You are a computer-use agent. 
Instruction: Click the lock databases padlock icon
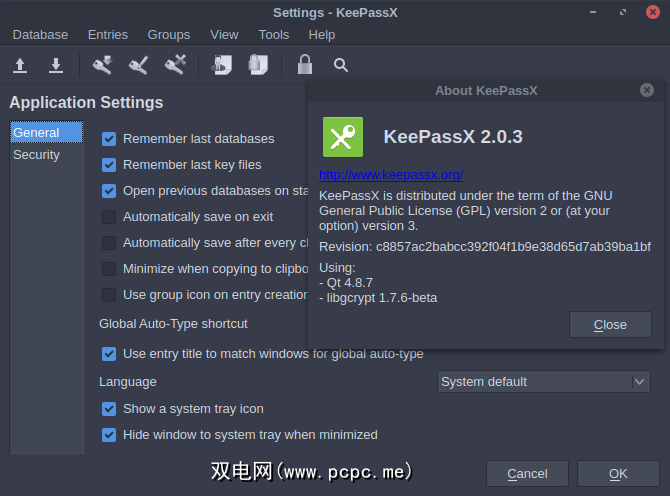tap(305, 65)
